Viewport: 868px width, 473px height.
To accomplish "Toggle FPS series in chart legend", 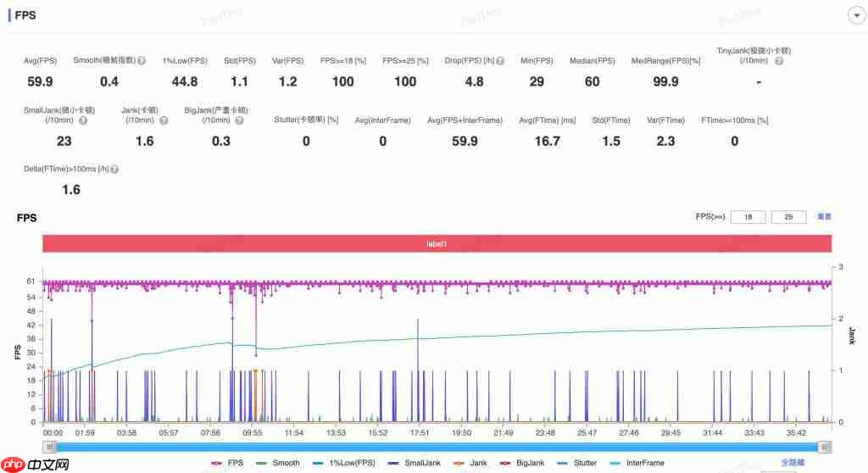I will click(x=227, y=463).
